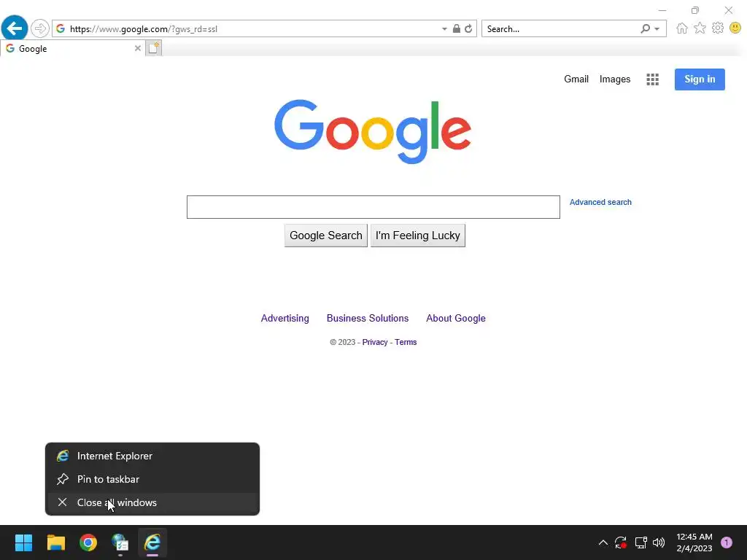Click the sync status tray icon
747x560 pixels.
point(620,542)
